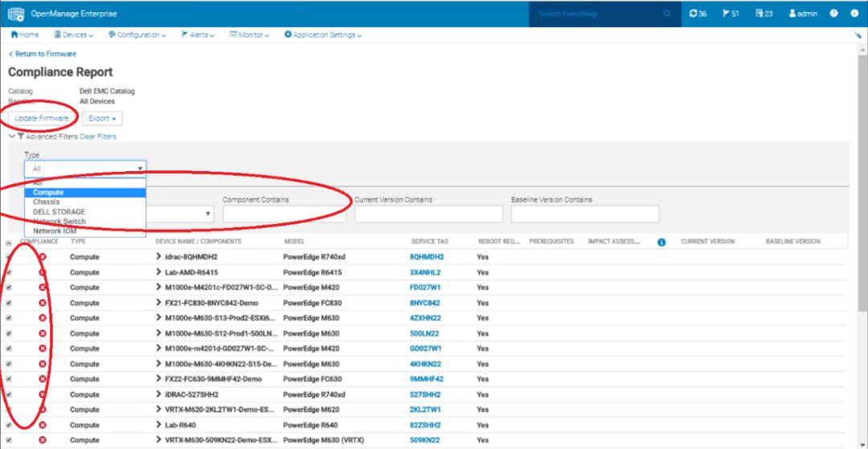Open the Type dropdown showing All

click(85, 168)
